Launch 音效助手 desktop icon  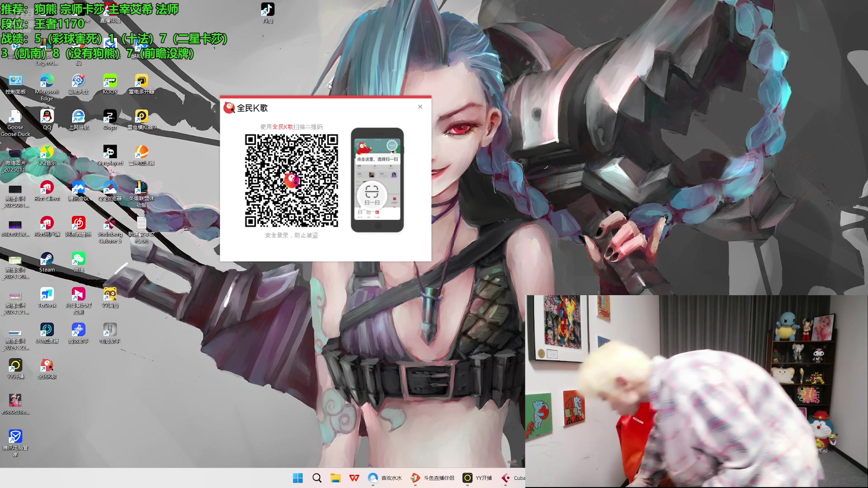[78, 333]
